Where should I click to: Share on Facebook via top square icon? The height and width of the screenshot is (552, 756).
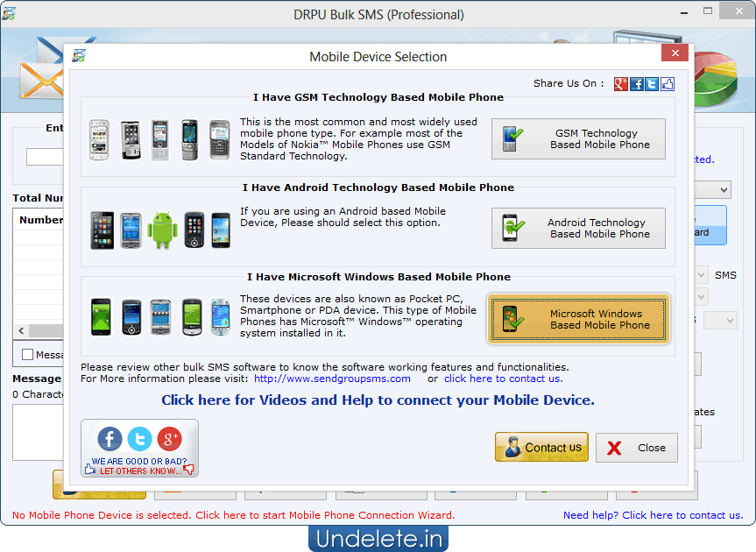[x=637, y=84]
